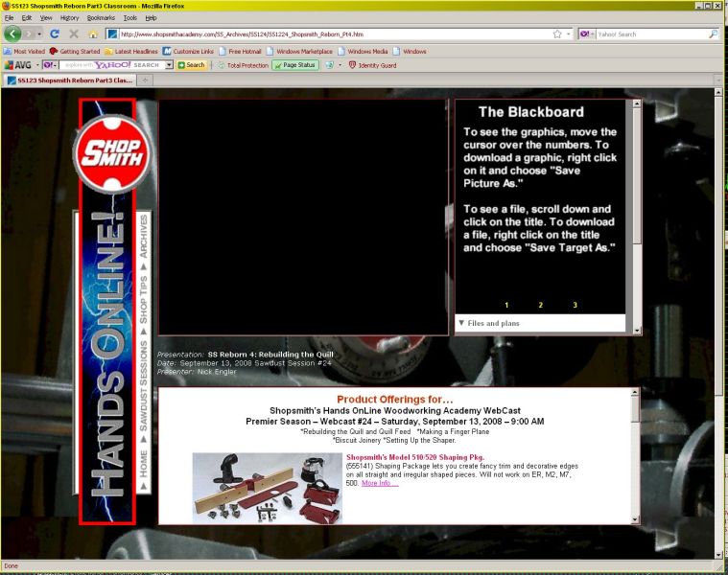Click the Shaping Package product photo

[268, 489]
